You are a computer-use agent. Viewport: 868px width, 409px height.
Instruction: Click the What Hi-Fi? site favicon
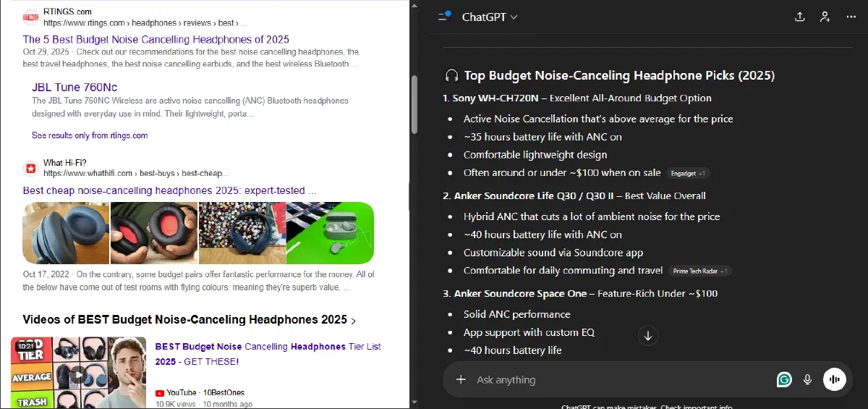[x=30, y=168]
